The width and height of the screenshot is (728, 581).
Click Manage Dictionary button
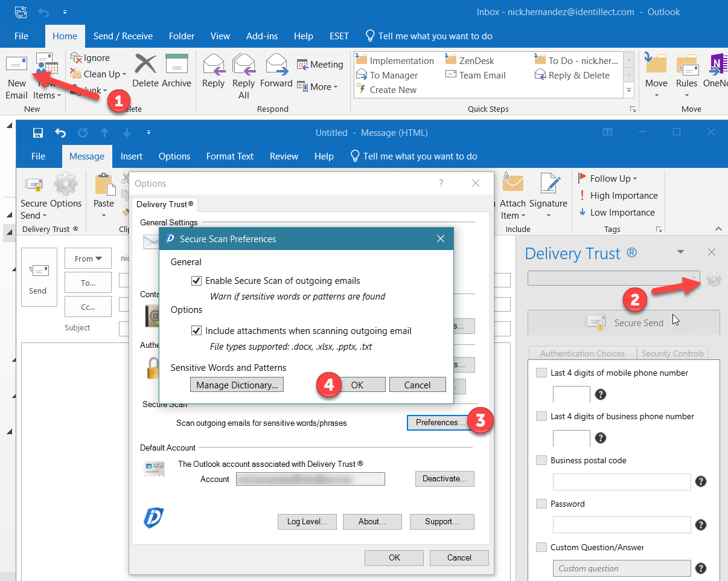pos(237,385)
